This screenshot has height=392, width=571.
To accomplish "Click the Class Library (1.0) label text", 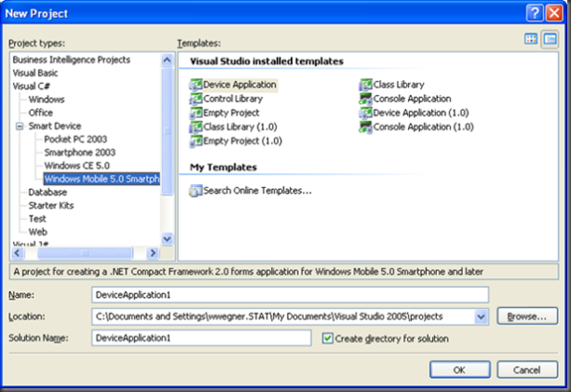I will tap(240, 127).
